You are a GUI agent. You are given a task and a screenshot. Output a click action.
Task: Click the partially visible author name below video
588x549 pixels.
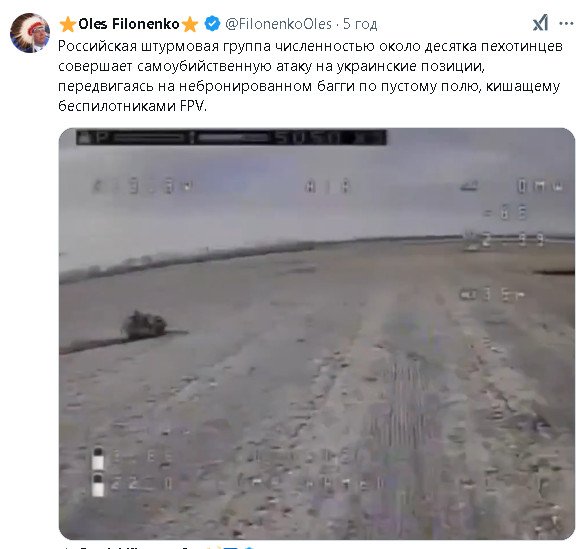pyautogui.click(x=131, y=548)
